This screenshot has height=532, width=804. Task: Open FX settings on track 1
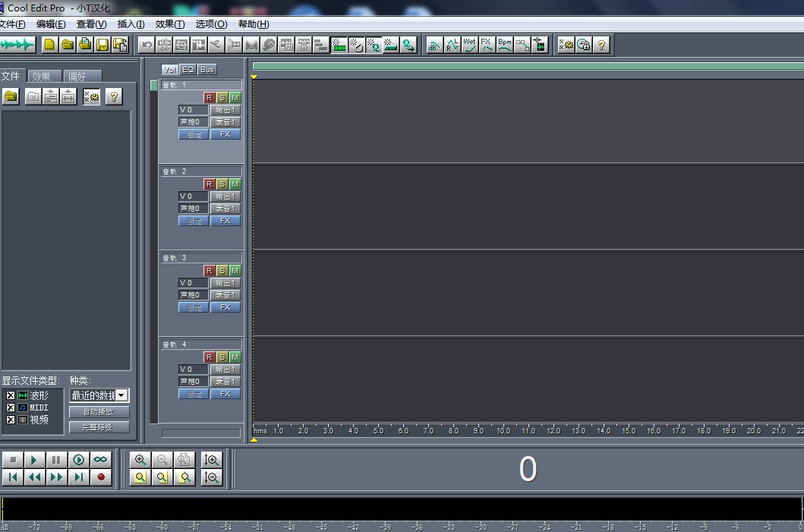pos(225,134)
